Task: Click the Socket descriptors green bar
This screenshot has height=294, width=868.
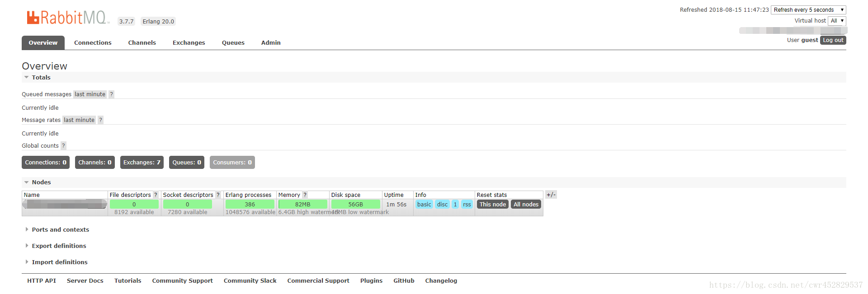Action: [188, 205]
